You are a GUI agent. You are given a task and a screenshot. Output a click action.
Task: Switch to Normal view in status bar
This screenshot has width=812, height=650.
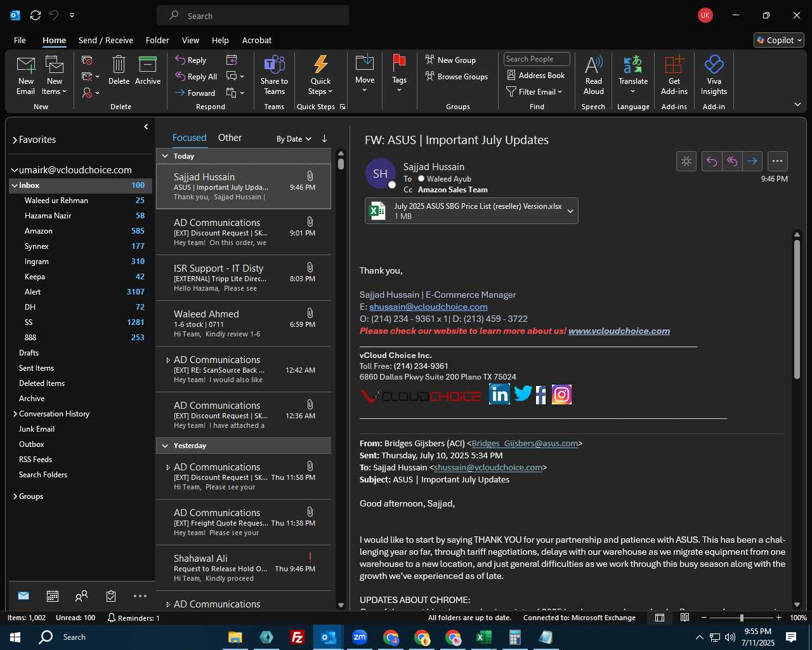click(x=660, y=617)
